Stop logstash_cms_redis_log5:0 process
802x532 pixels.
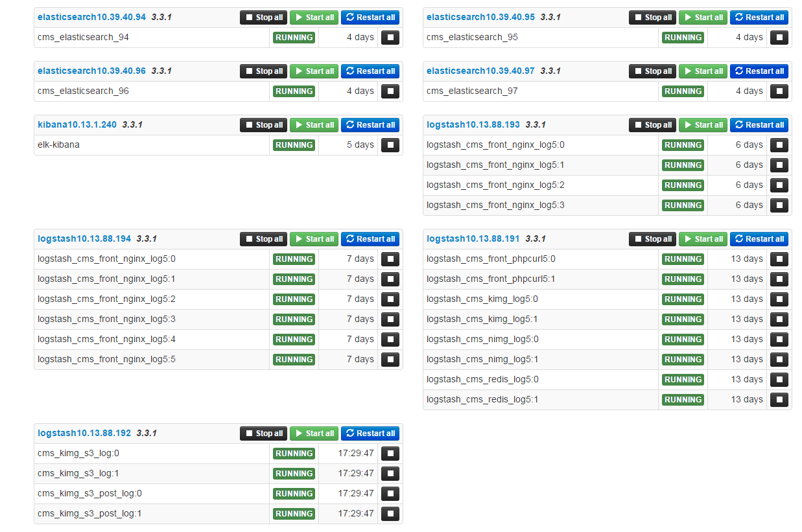(x=779, y=380)
